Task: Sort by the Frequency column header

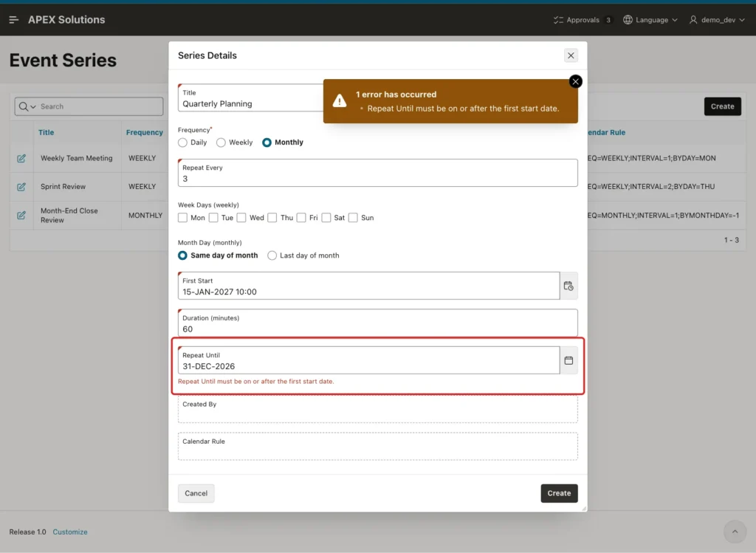Action: (145, 133)
